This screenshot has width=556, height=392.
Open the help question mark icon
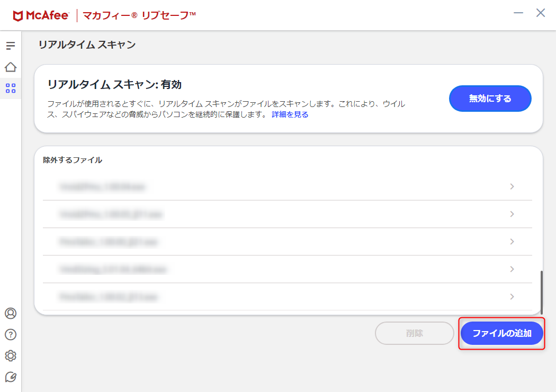11,335
